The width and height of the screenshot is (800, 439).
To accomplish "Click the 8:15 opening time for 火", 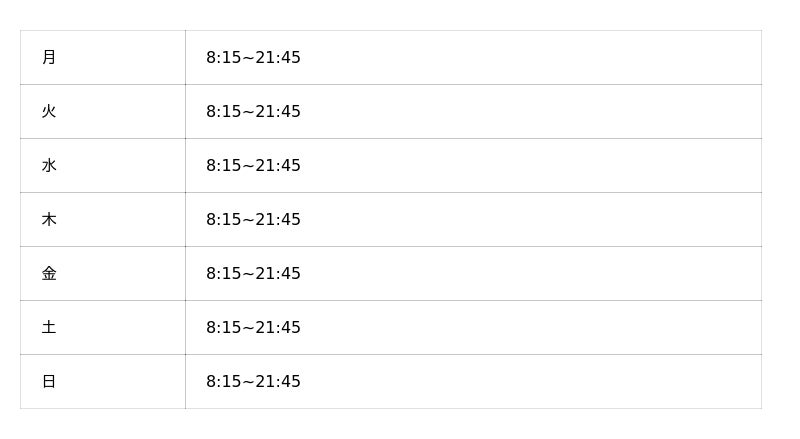I will click(223, 112).
